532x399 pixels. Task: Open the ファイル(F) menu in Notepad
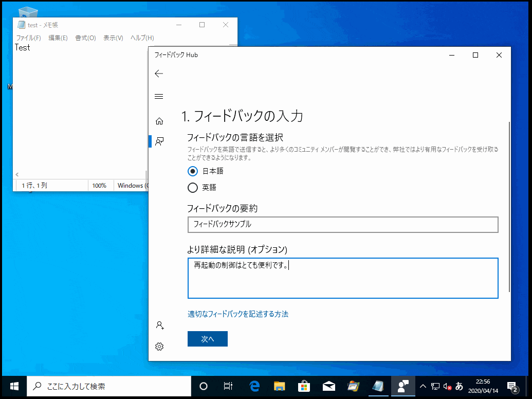tap(28, 38)
